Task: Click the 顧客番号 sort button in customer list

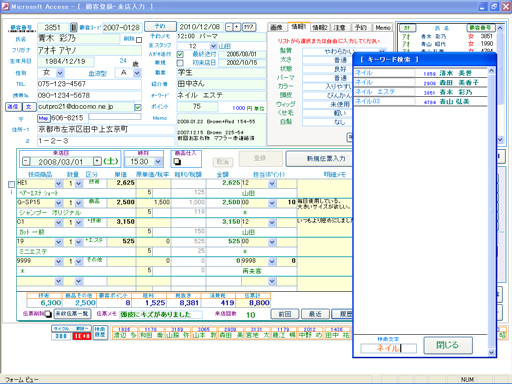Action: [x=480, y=28]
